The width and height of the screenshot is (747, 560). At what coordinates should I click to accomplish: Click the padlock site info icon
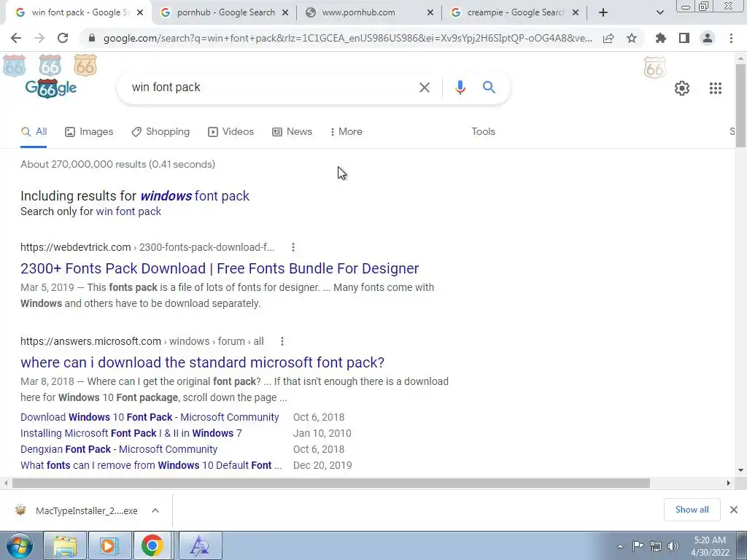coord(92,38)
